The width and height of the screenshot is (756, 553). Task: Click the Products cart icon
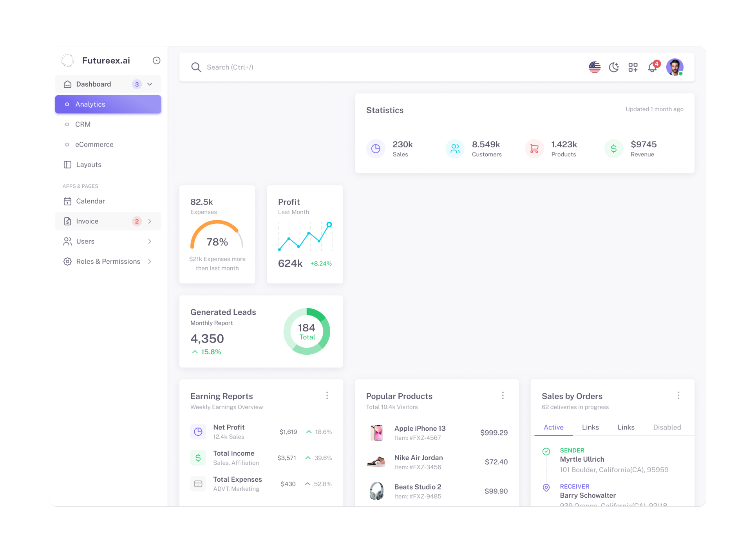[x=534, y=149]
